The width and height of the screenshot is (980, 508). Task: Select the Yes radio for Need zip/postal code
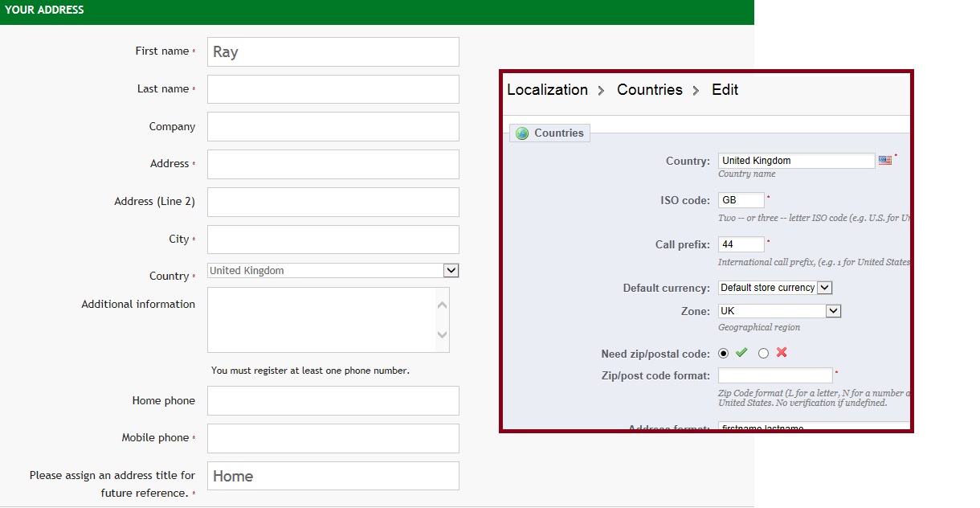coord(724,353)
